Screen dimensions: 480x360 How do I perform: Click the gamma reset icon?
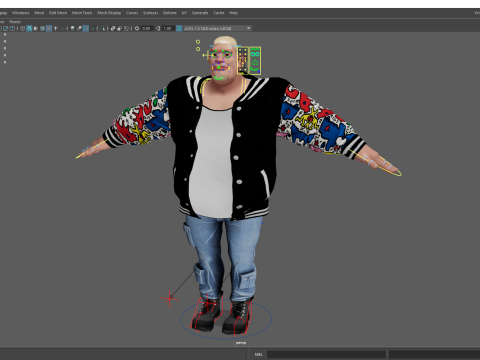[x=158, y=28]
